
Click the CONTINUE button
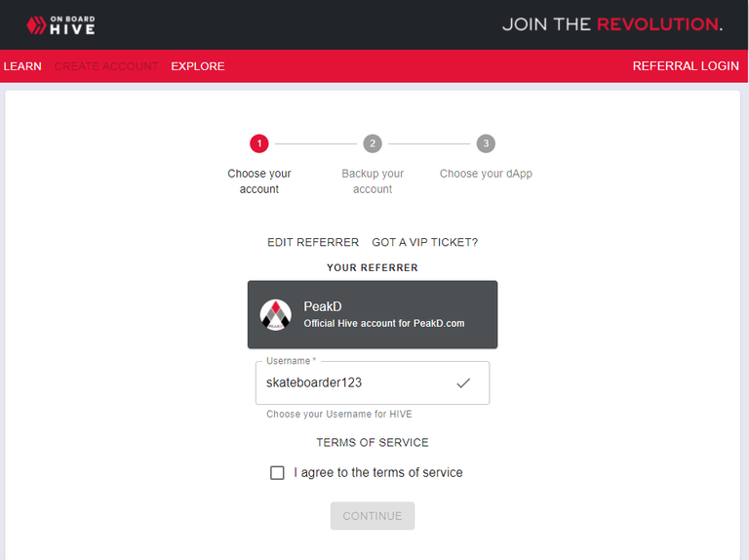coord(373,515)
